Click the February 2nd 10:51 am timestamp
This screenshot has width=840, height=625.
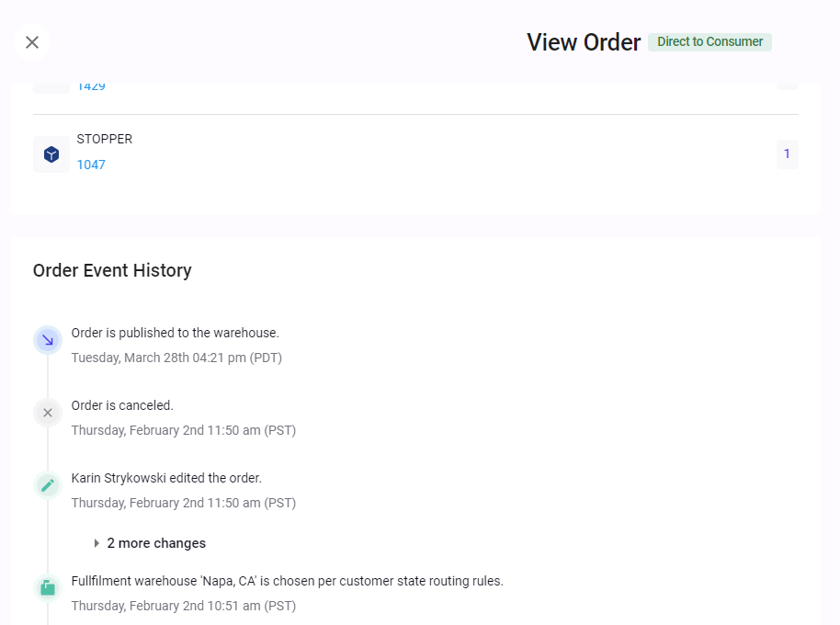pos(184,606)
